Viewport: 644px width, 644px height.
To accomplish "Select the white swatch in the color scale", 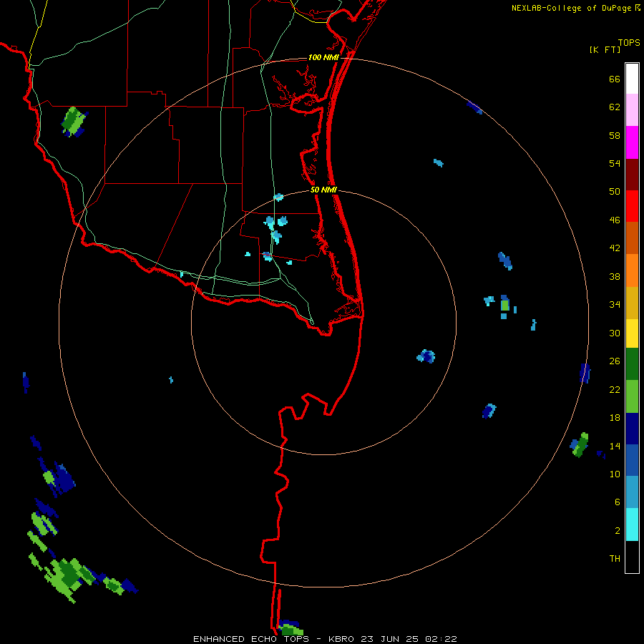I will [x=632, y=79].
